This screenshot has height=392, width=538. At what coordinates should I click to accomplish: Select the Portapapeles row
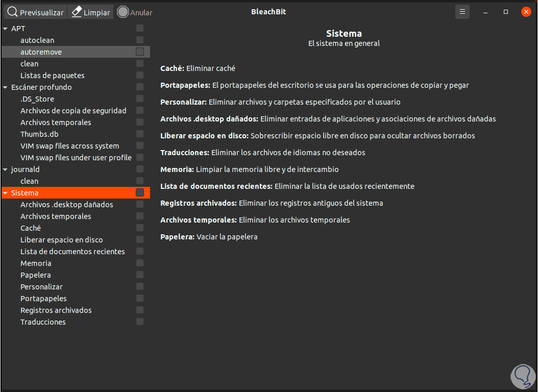click(x=76, y=299)
